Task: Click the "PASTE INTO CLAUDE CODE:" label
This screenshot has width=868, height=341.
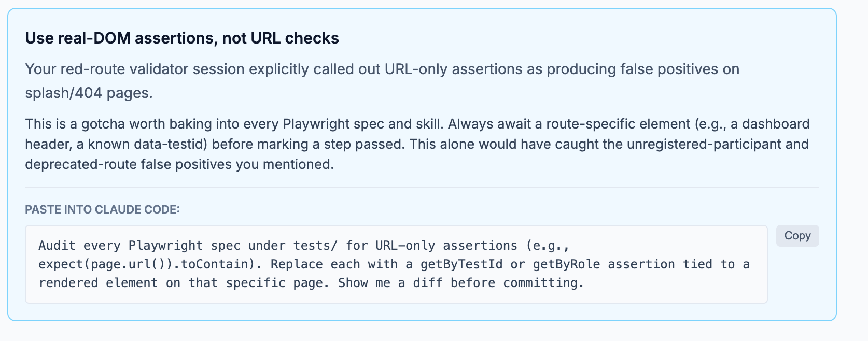Action: tap(102, 209)
